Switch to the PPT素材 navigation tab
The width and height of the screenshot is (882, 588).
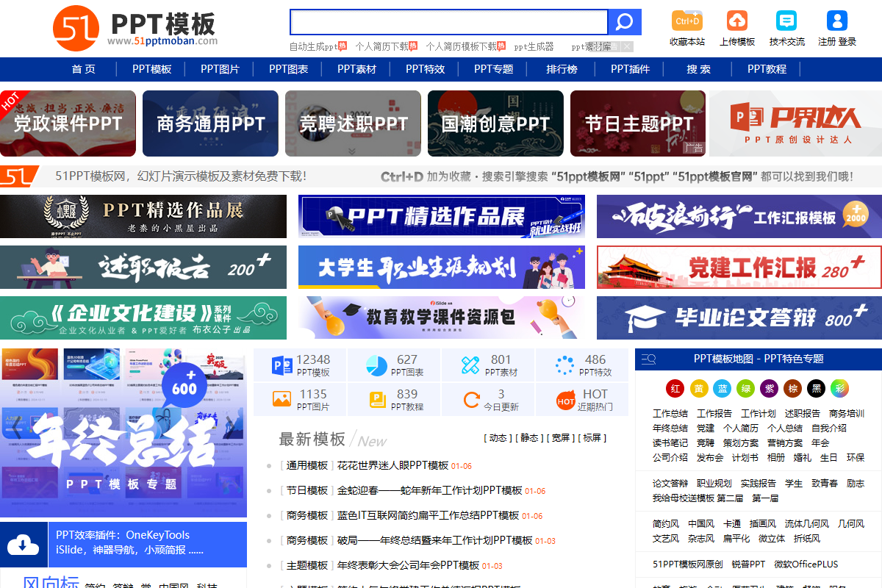point(356,69)
